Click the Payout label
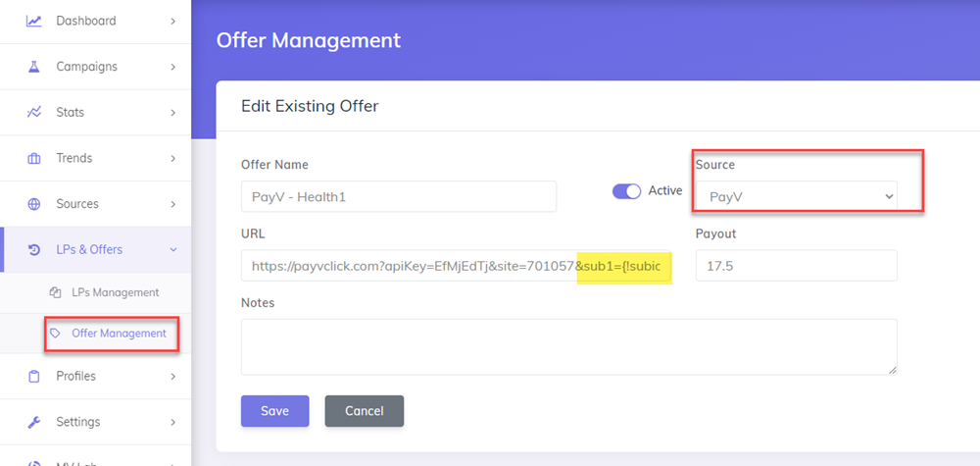Image resolution: width=980 pixels, height=466 pixels. [x=715, y=233]
